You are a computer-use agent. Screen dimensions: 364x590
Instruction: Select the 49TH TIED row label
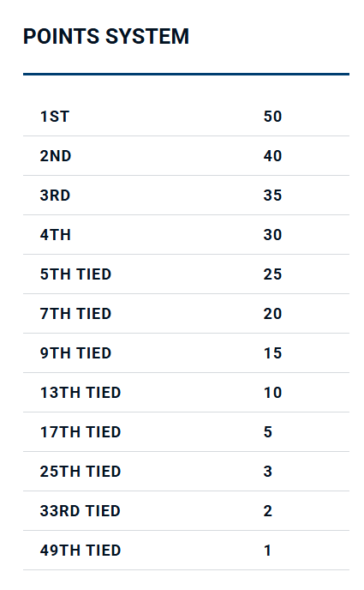(81, 551)
